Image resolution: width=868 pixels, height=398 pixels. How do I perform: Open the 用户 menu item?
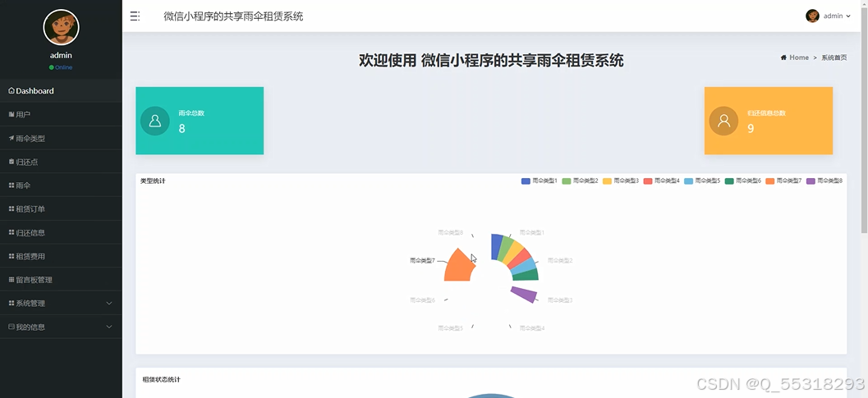pyautogui.click(x=61, y=115)
